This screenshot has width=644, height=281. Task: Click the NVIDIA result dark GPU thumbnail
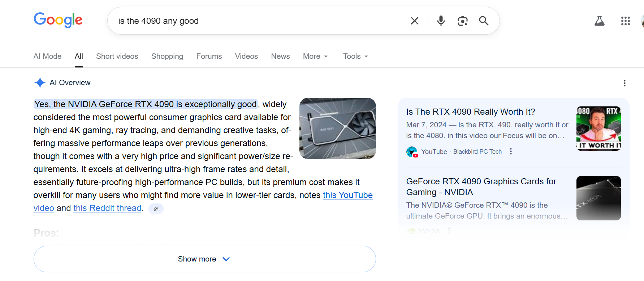pos(598,198)
